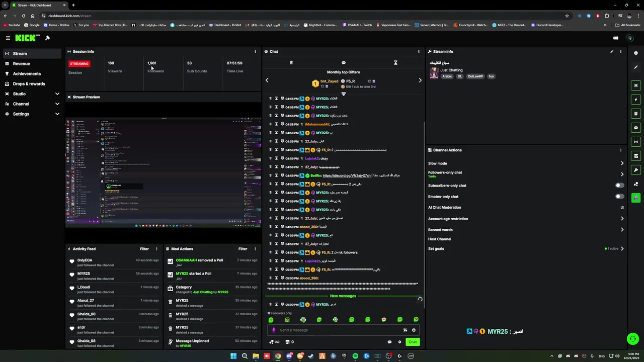Click the YouTube bookmark
This screenshot has width=644, height=362.
pos(12,25)
